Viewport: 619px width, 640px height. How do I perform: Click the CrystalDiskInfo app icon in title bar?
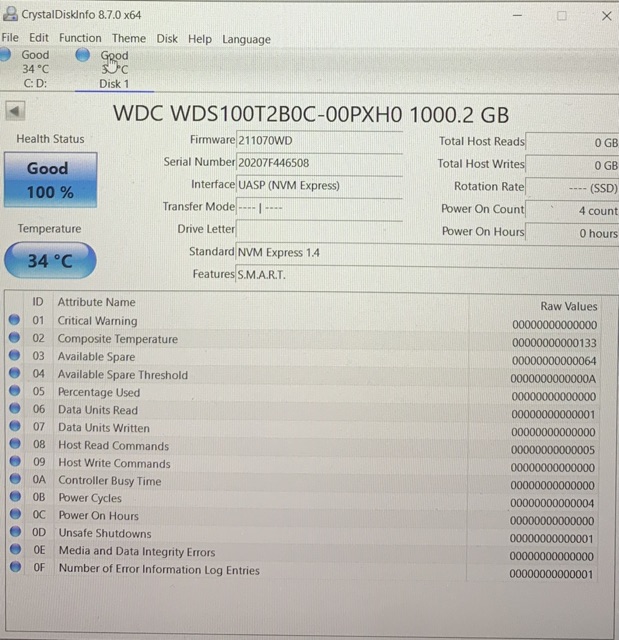(x=10, y=14)
